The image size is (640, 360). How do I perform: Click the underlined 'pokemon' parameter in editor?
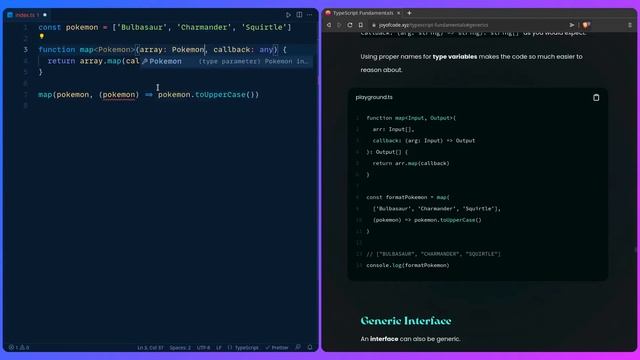pos(118,95)
